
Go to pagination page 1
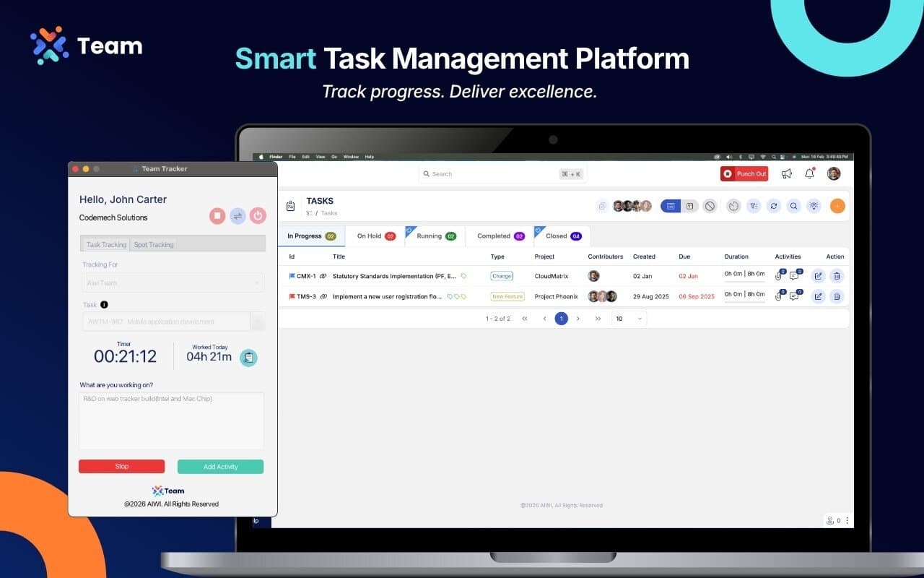(561, 319)
